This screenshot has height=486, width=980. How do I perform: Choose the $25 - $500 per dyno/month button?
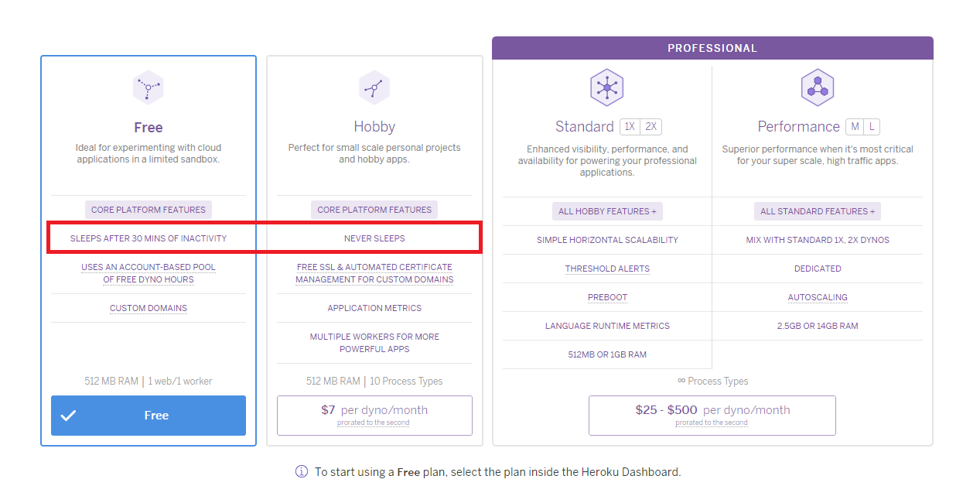point(712,416)
